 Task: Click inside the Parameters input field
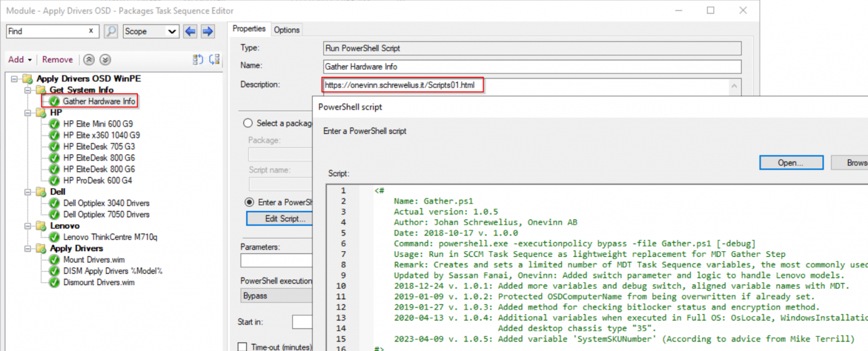point(276,260)
